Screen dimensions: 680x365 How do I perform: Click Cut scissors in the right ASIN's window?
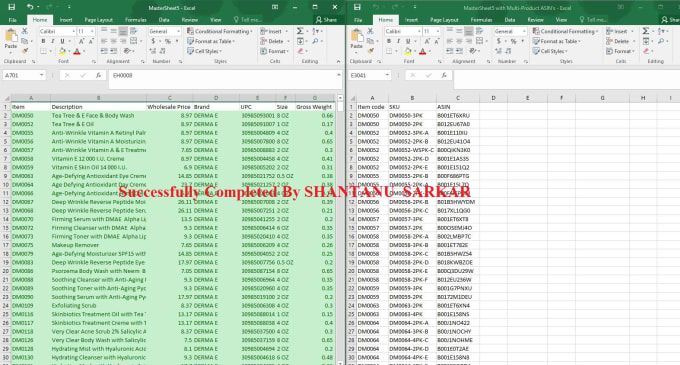click(x=370, y=31)
